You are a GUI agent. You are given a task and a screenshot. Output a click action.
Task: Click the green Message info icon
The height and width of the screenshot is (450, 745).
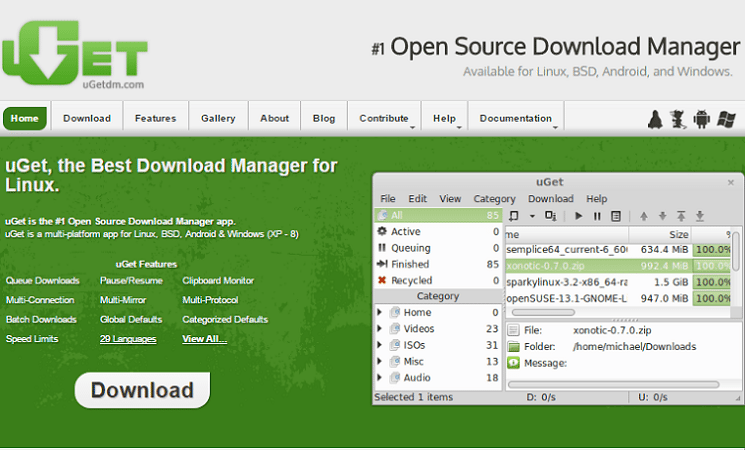click(x=513, y=363)
